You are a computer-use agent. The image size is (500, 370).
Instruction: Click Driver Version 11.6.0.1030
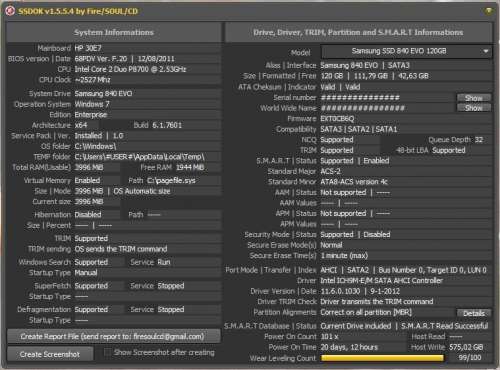click(x=340, y=291)
